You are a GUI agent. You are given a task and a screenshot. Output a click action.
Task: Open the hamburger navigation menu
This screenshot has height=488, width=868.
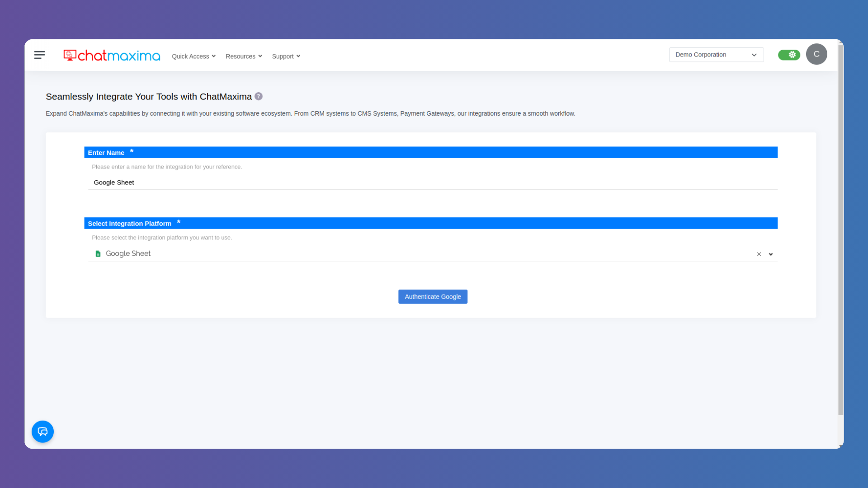(x=39, y=55)
